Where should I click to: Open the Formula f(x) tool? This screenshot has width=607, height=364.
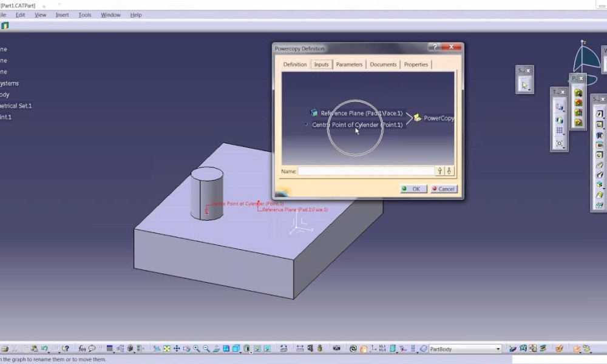[82, 348]
